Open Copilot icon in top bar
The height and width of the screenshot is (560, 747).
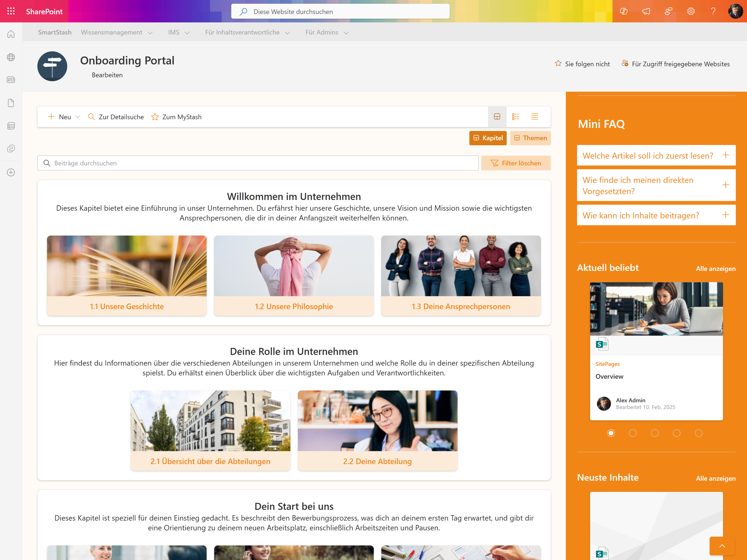pos(624,11)
